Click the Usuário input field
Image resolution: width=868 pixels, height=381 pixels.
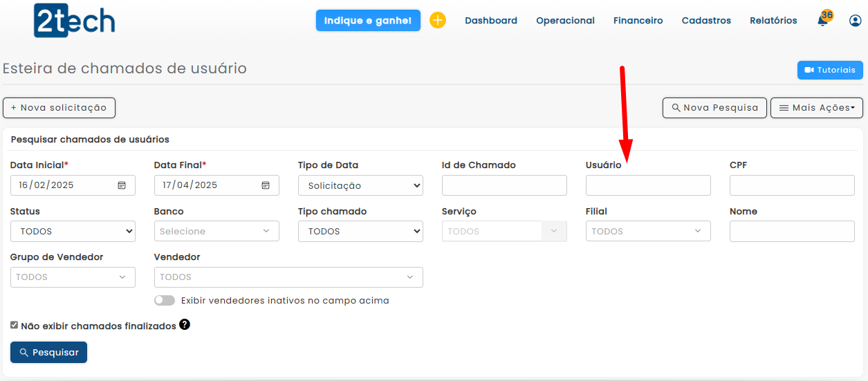click(x=648, y=185)
